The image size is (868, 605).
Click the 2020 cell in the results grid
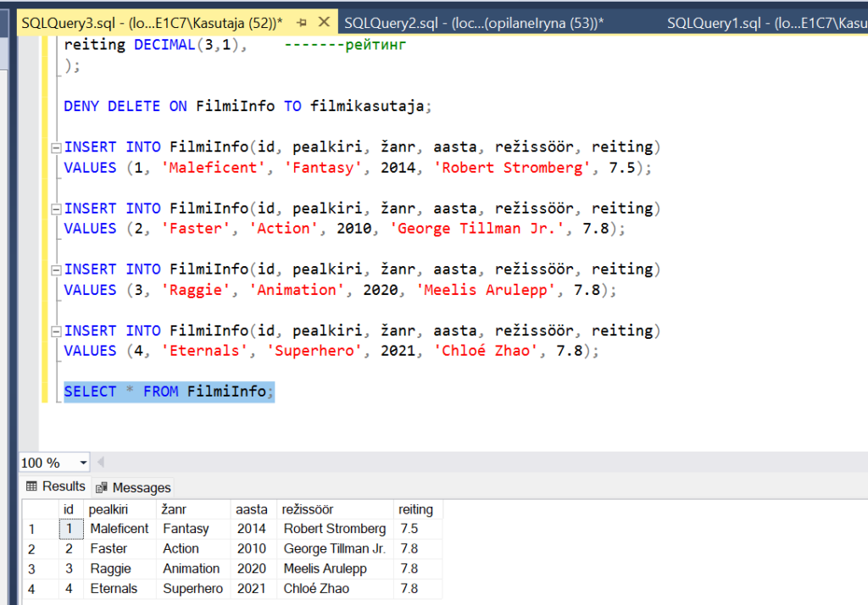click(x=253, y=569)
